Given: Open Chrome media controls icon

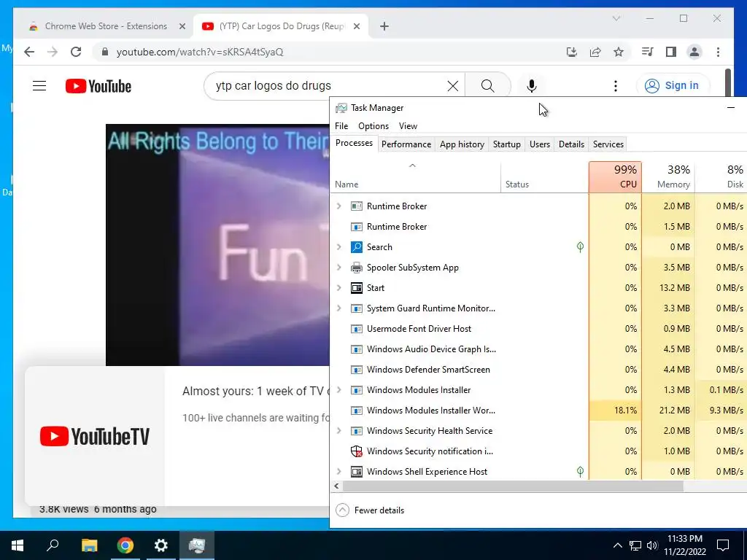Looking at the screenshot, I should click(648, 52).
